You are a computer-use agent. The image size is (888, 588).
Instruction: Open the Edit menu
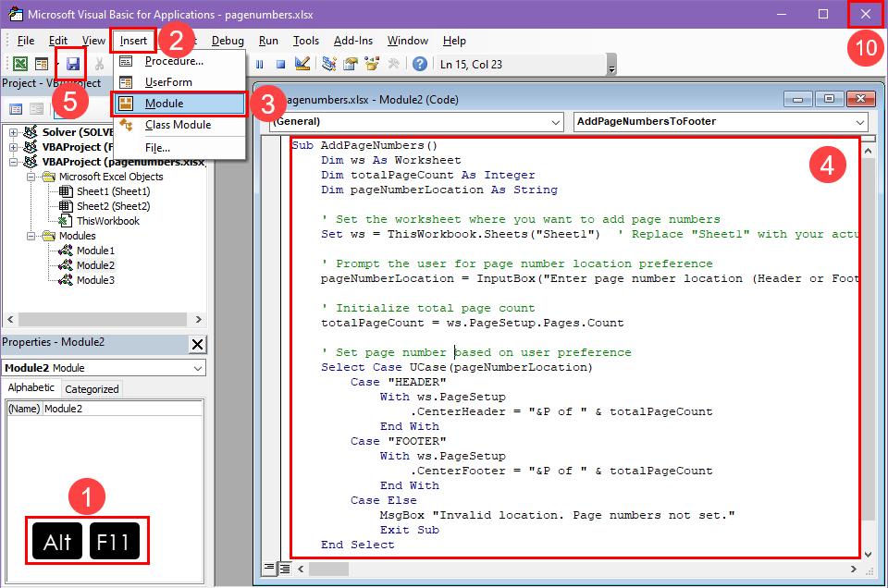57,41
